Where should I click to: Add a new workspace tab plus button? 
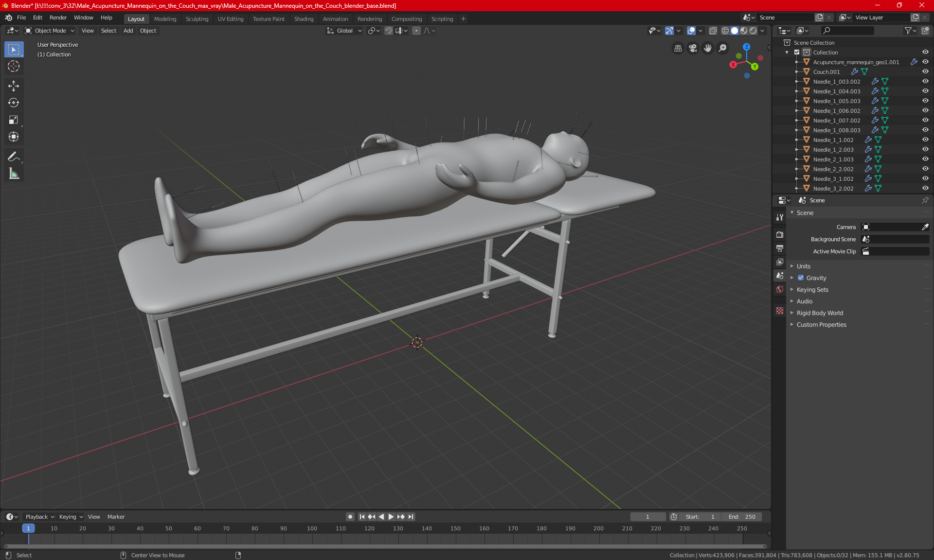[463, 19]
